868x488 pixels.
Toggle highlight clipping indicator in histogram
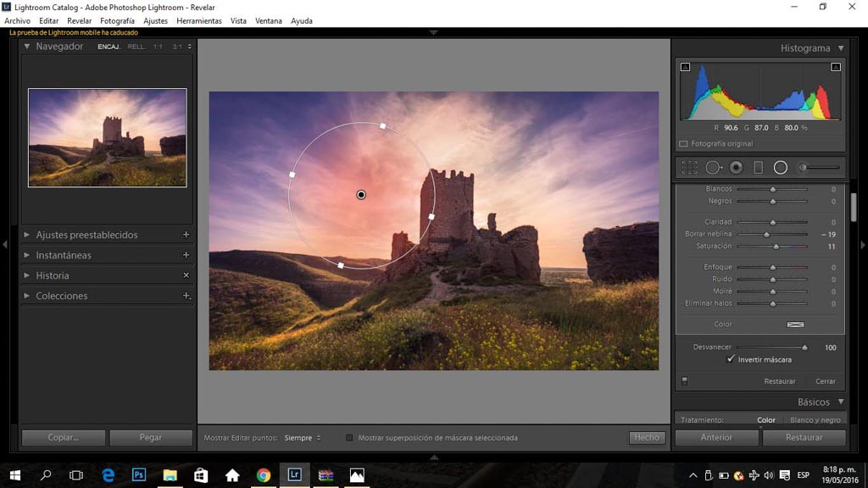[x=836, y=67]
